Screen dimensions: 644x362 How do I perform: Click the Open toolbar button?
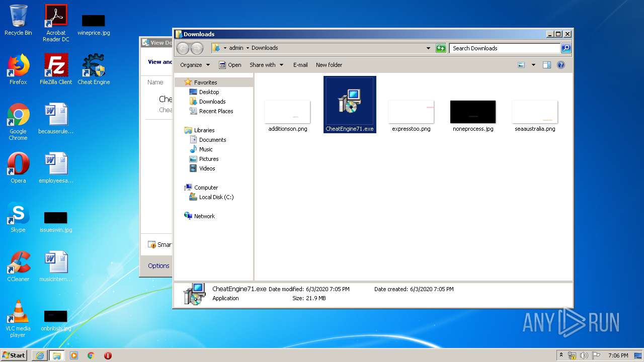click(230, 65)
